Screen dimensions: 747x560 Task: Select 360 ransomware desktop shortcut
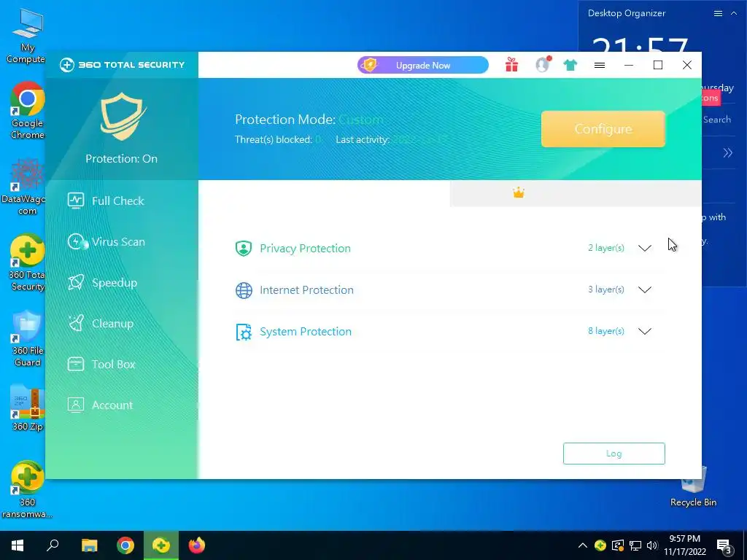coord(27,489)
